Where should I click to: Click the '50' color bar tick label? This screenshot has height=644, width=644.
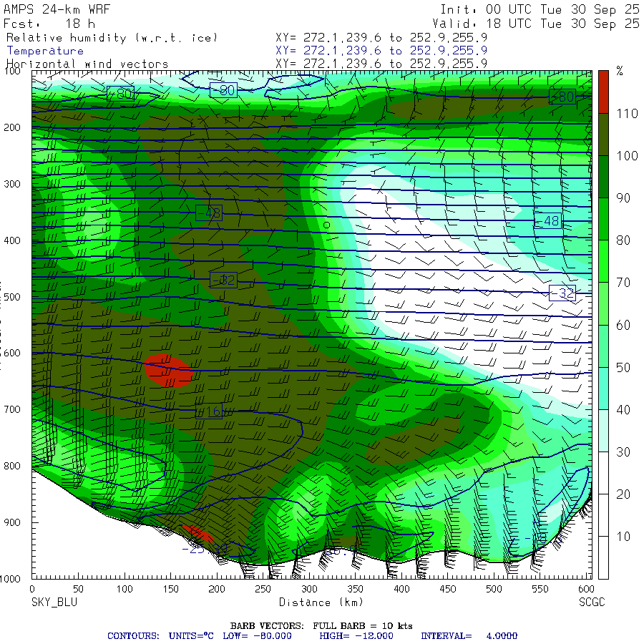(623, 368)
